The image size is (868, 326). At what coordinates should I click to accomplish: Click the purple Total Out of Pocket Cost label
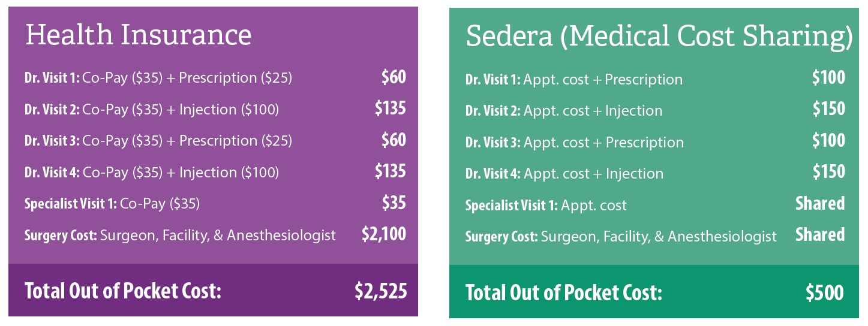[x=123, y=291]
